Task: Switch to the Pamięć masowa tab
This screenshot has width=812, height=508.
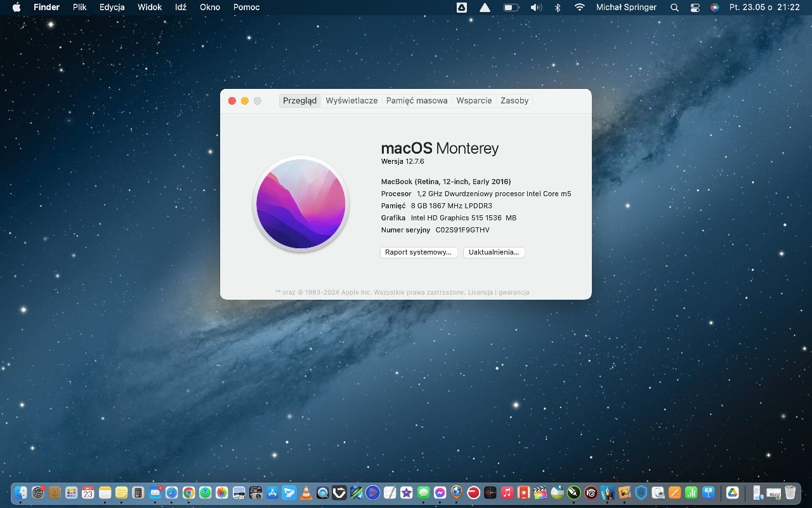Action: (417, 100)
